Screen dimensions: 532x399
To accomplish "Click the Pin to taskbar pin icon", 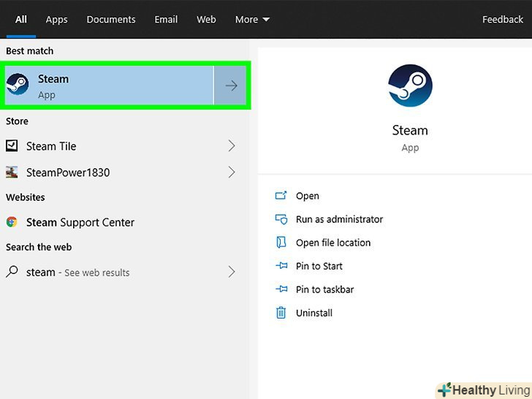I will (281, 289).
